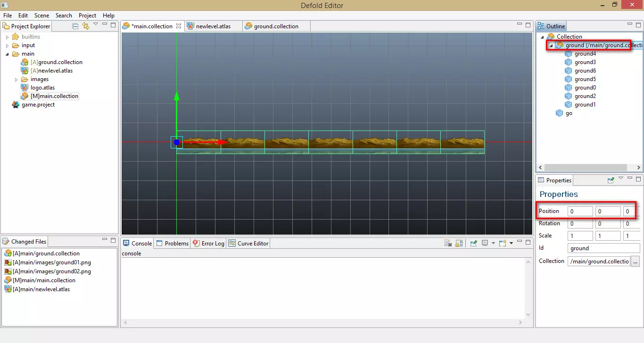Click Pin Console icon
The image size is (644, 343).
[473, 243]
